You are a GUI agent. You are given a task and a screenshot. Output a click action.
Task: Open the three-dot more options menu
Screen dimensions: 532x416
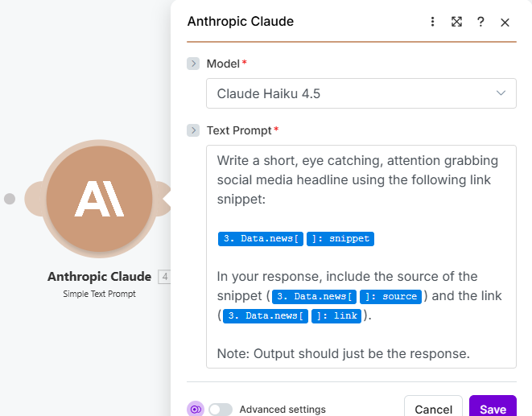tap(432, 22)
